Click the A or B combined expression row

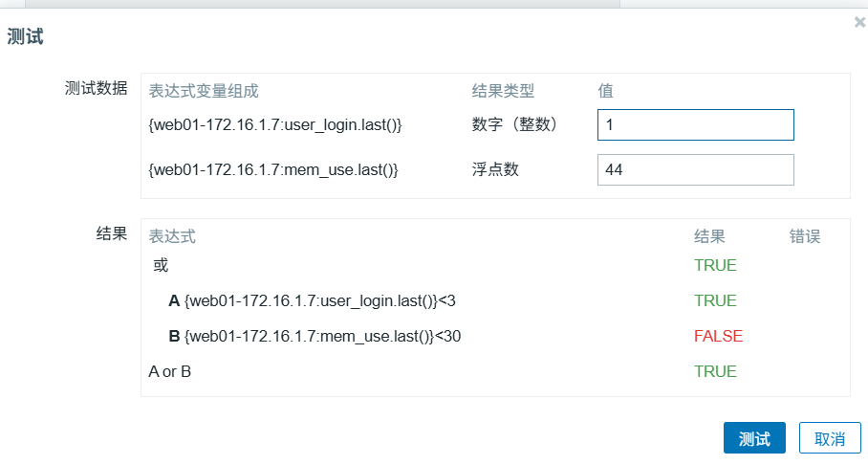pos(169,371)
